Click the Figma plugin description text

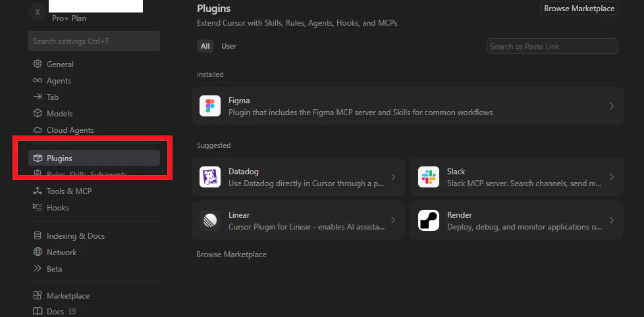361,112
